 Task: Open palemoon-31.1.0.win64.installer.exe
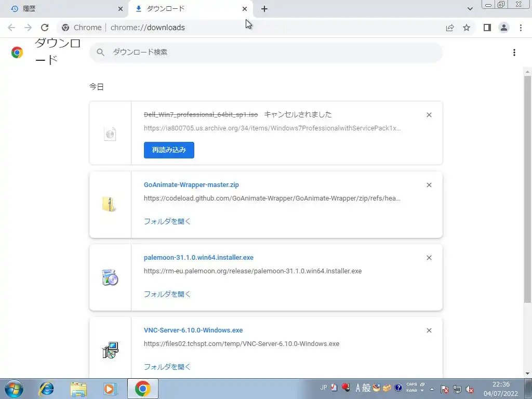coord(198,258)
